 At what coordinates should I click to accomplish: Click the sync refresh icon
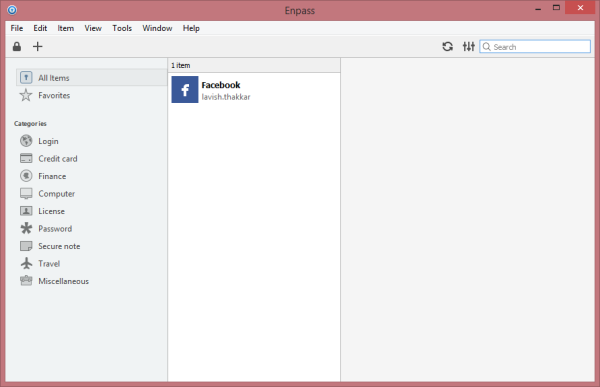(448, 47)
